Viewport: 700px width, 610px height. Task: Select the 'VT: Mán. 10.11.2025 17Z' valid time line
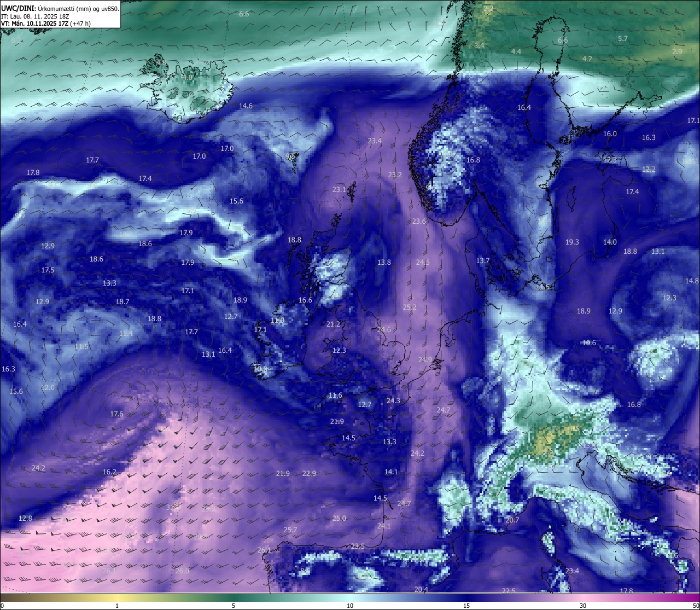[x=46, y=24]
